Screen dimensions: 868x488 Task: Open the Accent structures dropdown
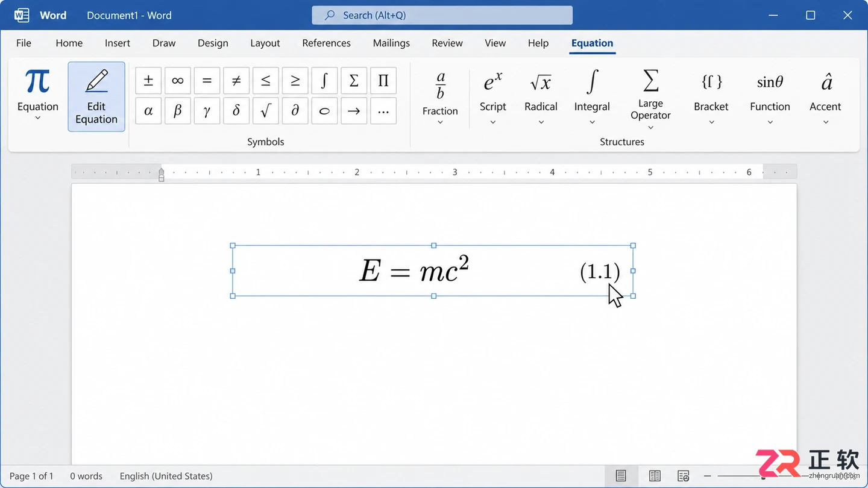(825, 98)
